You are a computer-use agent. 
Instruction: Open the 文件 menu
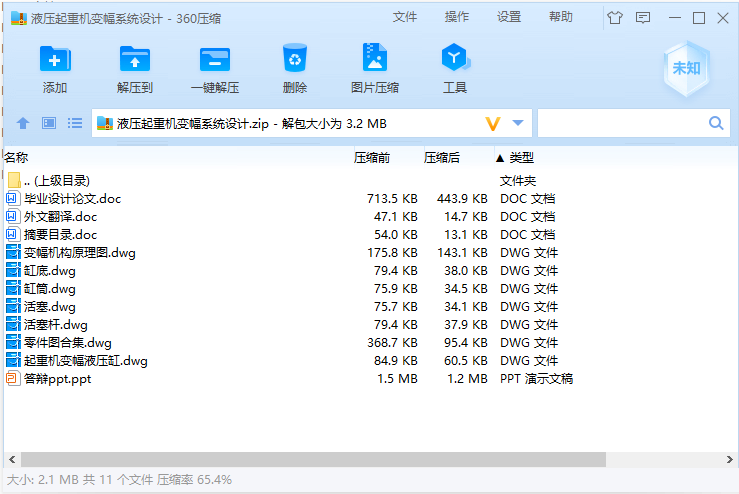tap(405, 17)
